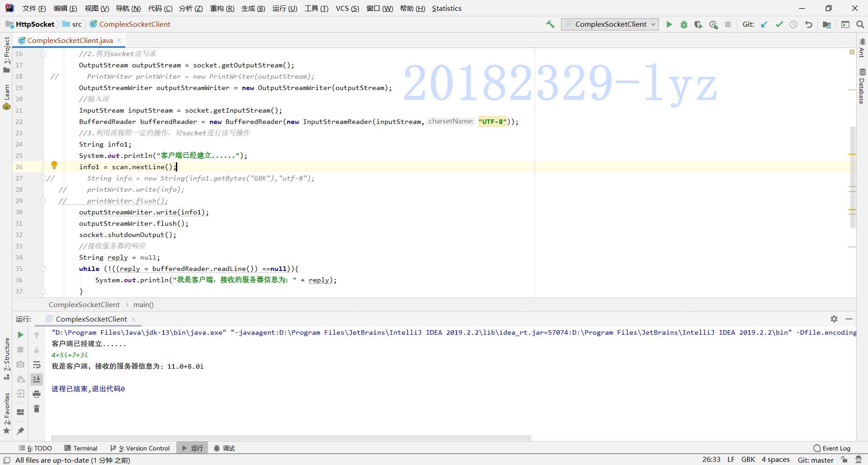868x465 pixels.
Task: Collapse the while loop fold at line 35
Action: (43, 269)
